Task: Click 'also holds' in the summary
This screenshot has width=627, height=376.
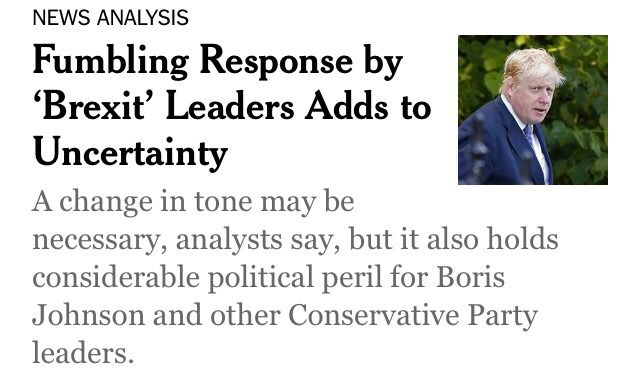Action: [x=493, y=239]
